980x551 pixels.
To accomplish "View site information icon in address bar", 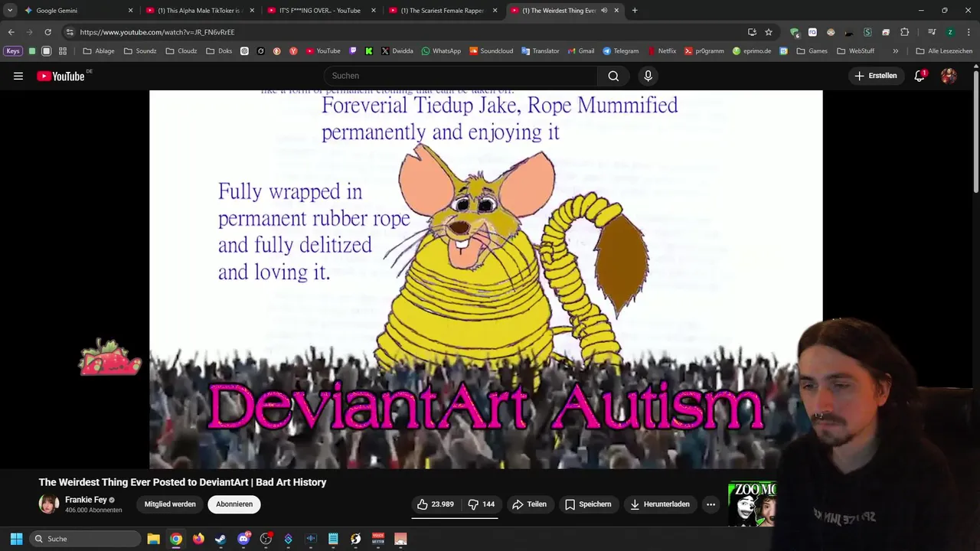I will click(x=70, y=32).
